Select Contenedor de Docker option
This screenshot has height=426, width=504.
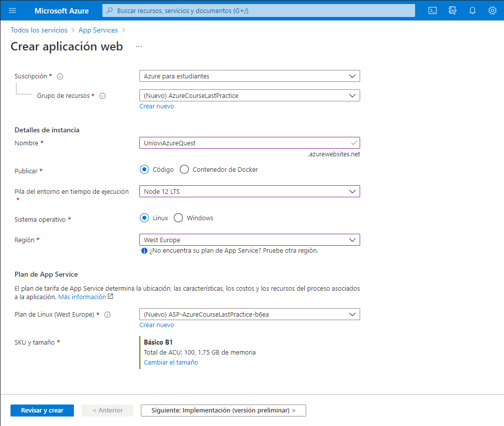point(184,169)
